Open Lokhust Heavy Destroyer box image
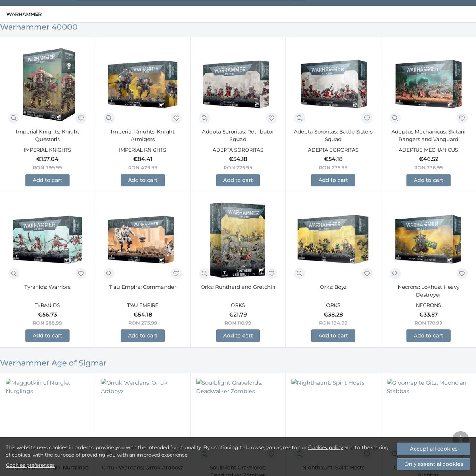The height and width of the screenshot is (476, 476). pos(428,240)
